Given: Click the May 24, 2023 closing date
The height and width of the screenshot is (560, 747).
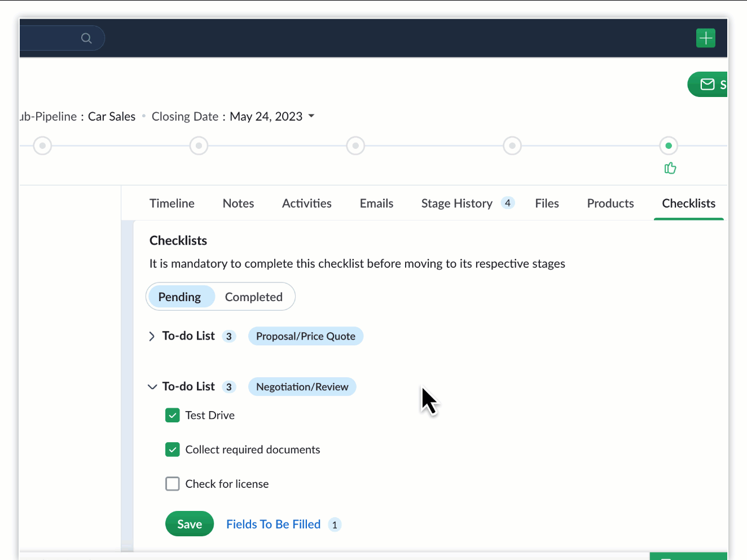Looking at the screenshot, I should click(266, 116).
